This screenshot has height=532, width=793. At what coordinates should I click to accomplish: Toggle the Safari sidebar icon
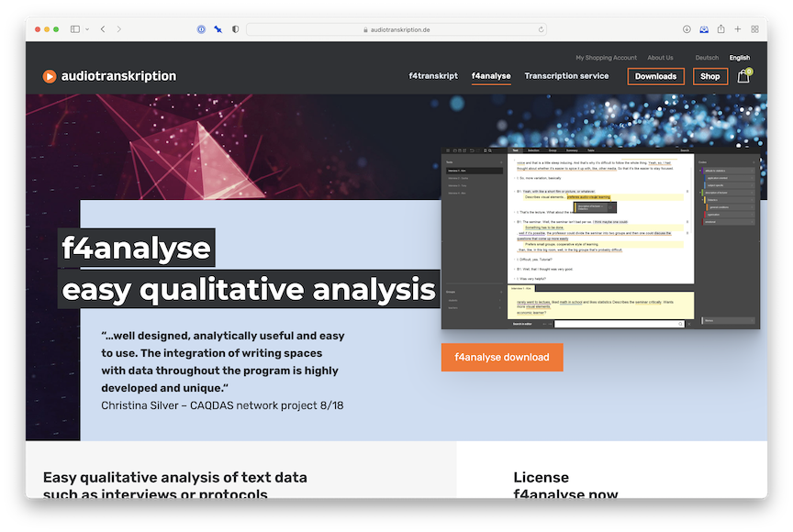pos(75,29)
